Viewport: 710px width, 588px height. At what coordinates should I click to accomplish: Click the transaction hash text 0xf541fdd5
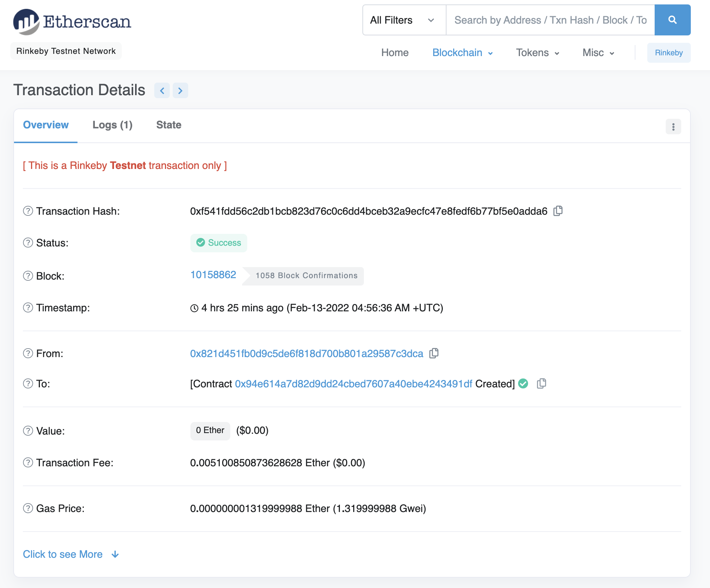(369, 211)
